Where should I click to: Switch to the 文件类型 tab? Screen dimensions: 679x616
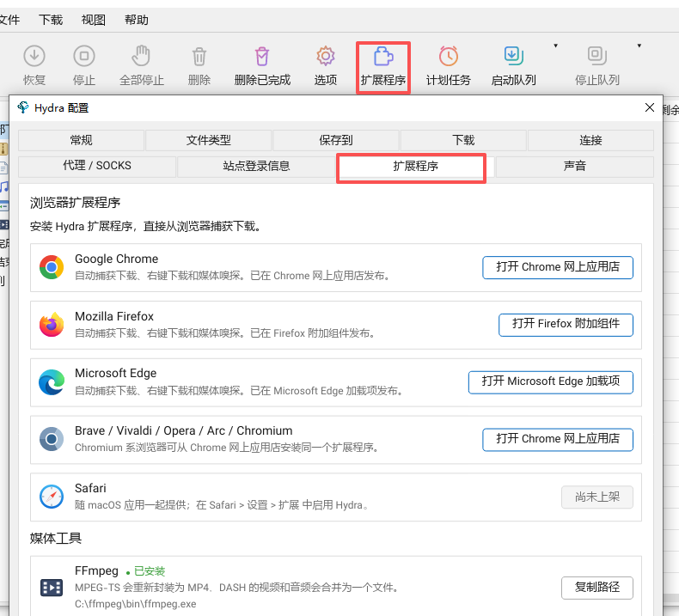208,140
